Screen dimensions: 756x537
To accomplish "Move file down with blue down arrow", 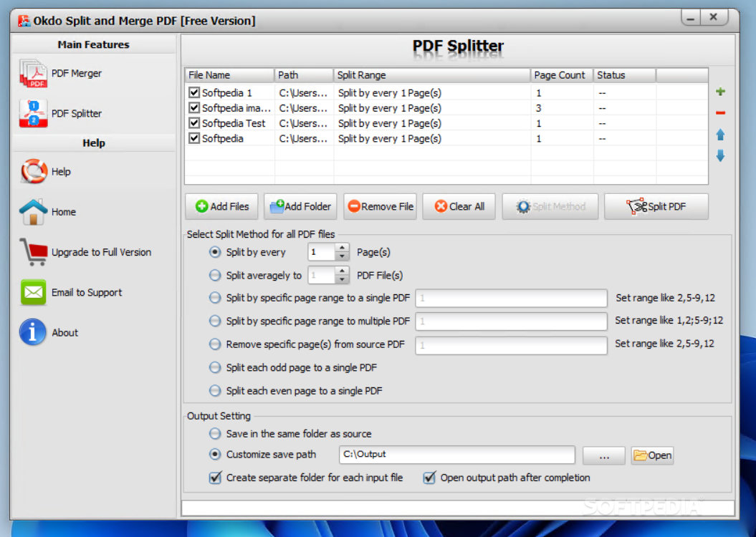I will click(720, 155).
